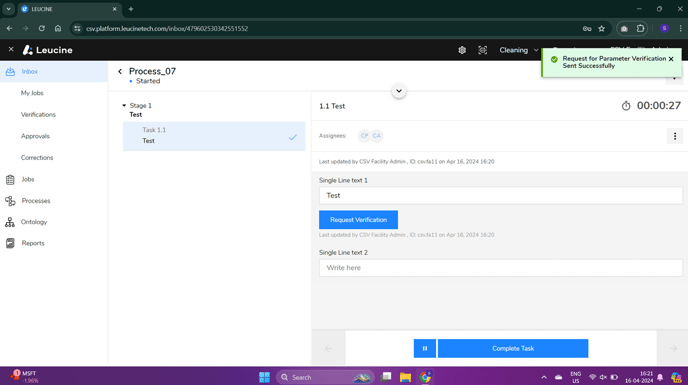Click the CA assignee avatar
Viewport: 688px width, 385px height.
(376, 136)
